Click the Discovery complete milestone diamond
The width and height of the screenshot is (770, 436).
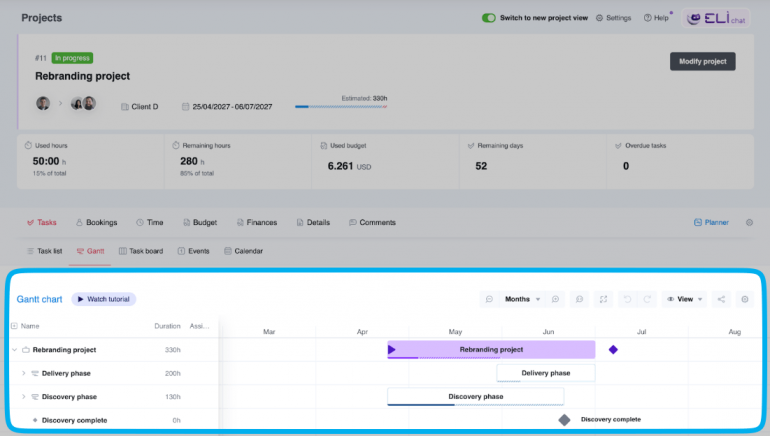point(564,420)
